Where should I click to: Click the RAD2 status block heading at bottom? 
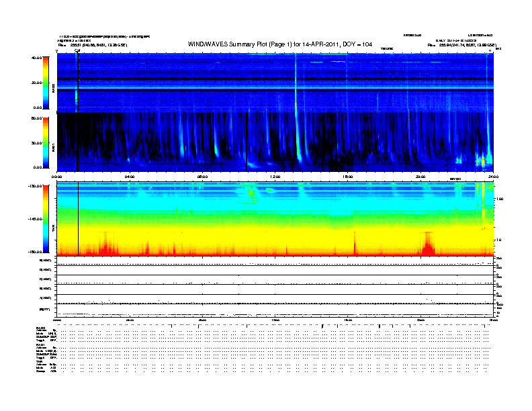point(40,328)
